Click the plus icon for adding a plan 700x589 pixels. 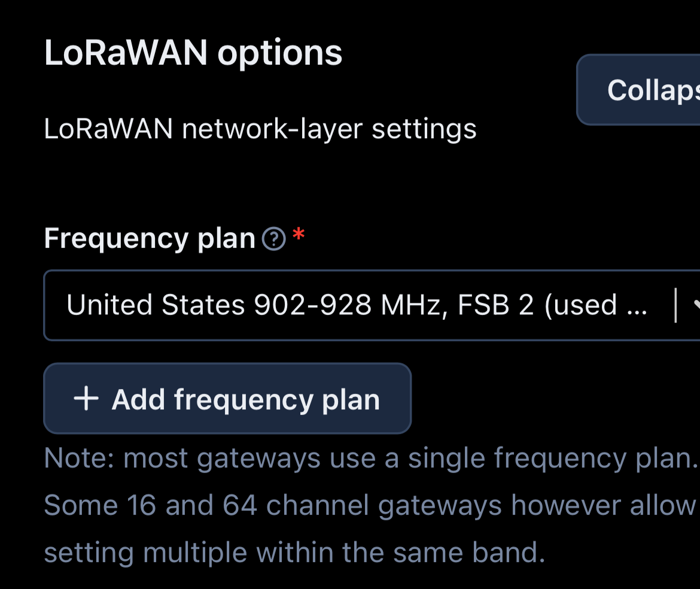86,399
